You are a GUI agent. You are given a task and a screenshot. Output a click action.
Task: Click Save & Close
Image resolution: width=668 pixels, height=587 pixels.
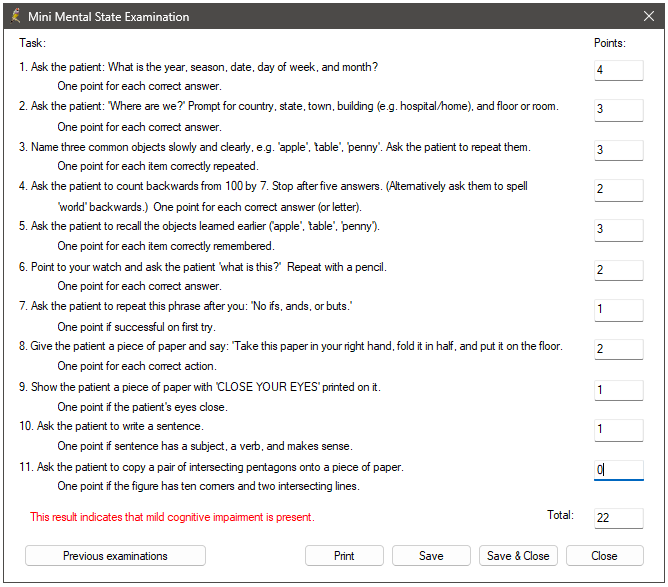pos(518,555)
